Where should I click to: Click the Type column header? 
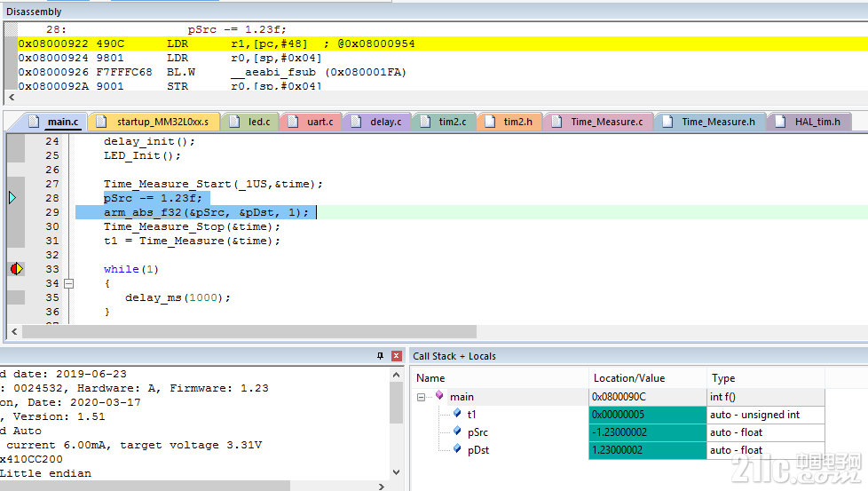point(766,378)
